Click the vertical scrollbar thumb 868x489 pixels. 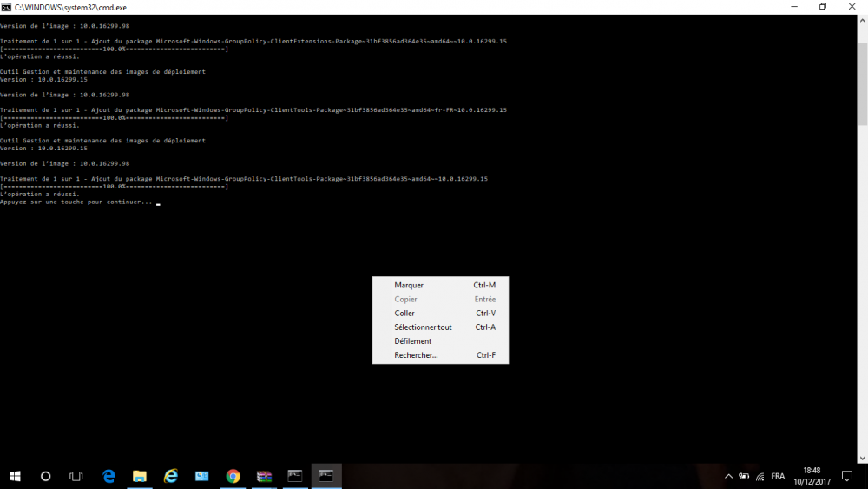pyautogui.click(x=863, y=83)
